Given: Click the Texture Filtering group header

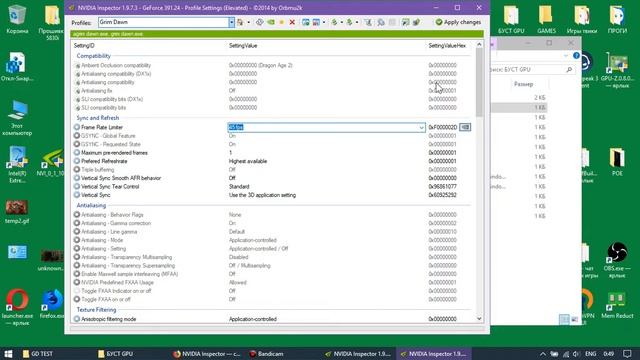Looking at the screenshot, I should click(x=96, y=310).
